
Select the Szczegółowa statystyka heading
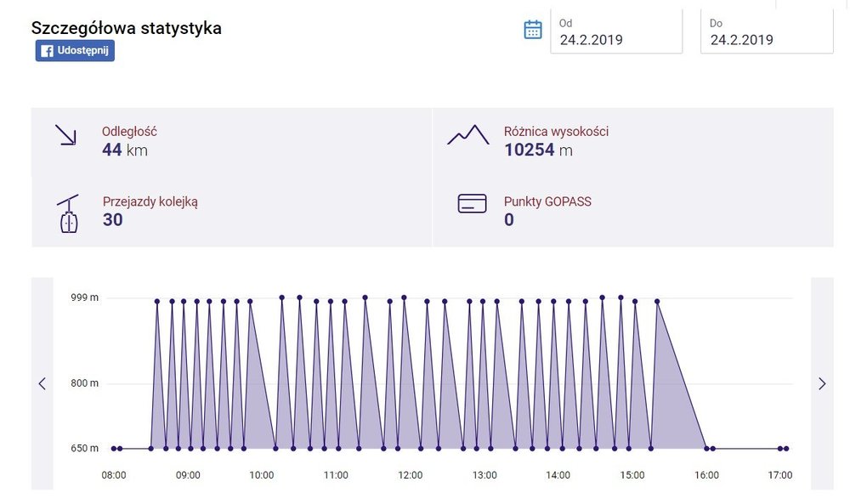[127, 28]
